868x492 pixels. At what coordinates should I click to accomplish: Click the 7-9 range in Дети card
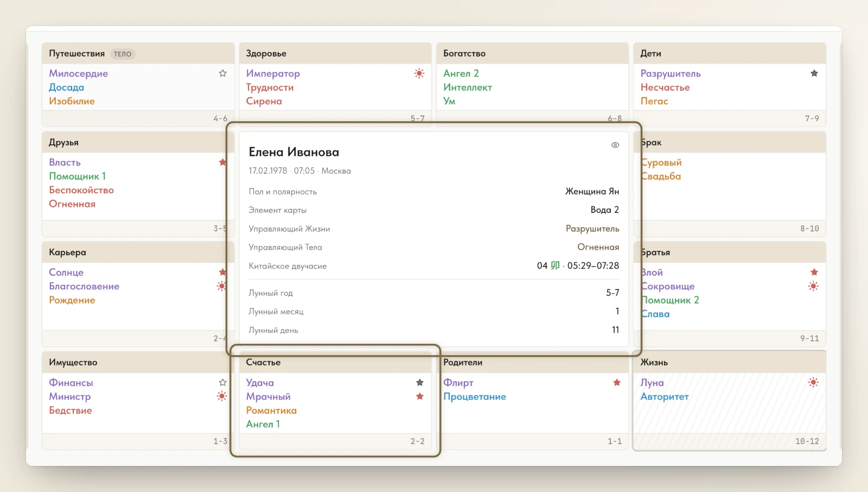[812, 118]
